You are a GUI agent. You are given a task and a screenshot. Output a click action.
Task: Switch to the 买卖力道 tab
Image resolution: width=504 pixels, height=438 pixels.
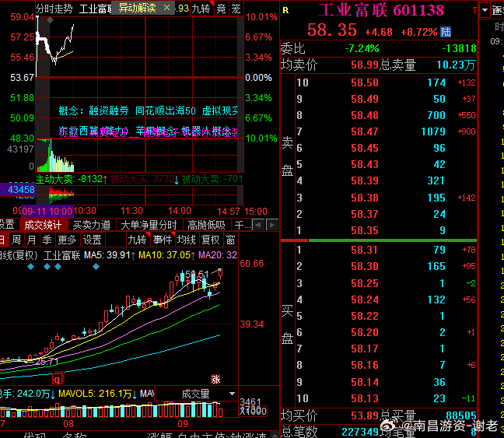[92, 225]
